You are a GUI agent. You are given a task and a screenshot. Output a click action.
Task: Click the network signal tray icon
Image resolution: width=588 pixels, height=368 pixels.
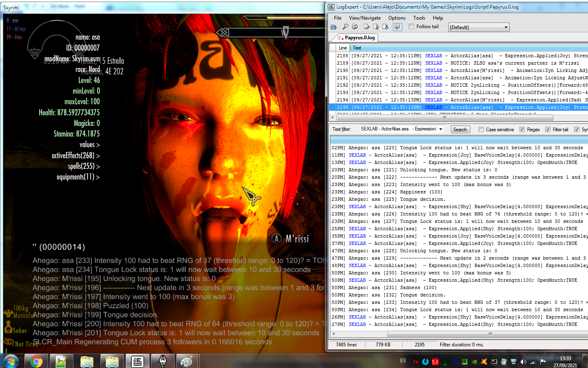click(x=533, y=362)
